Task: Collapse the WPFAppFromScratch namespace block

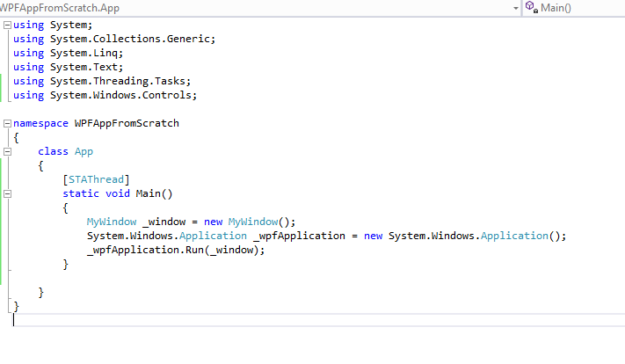Action: coord(7,124)
